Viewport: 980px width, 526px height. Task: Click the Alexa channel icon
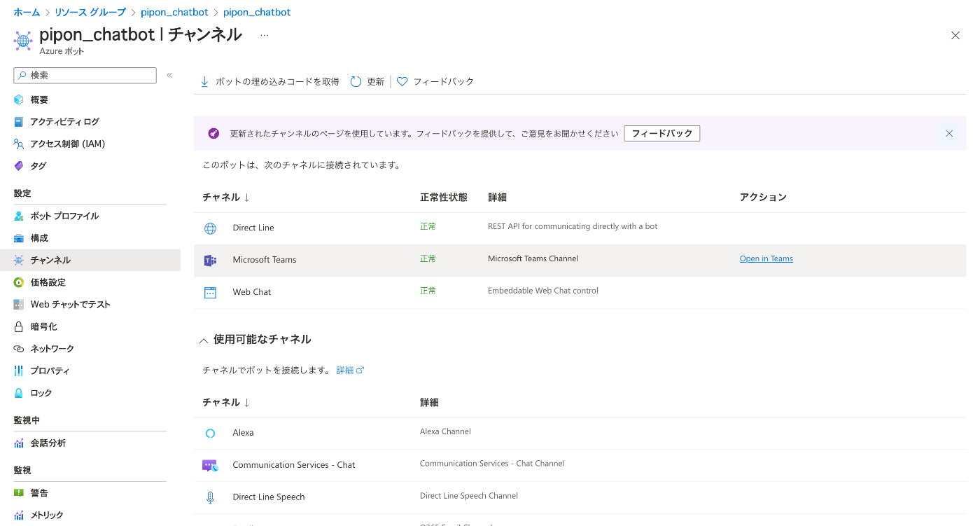coord(210,434)
